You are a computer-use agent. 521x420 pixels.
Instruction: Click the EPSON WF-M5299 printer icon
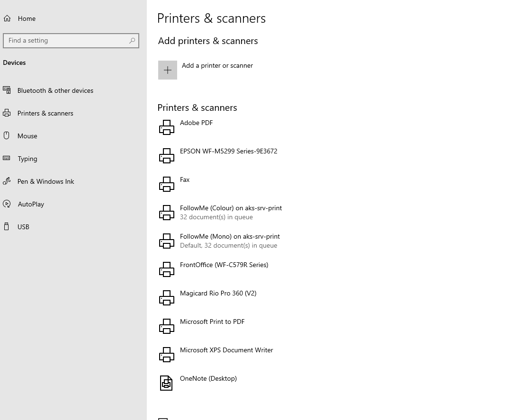166,156
